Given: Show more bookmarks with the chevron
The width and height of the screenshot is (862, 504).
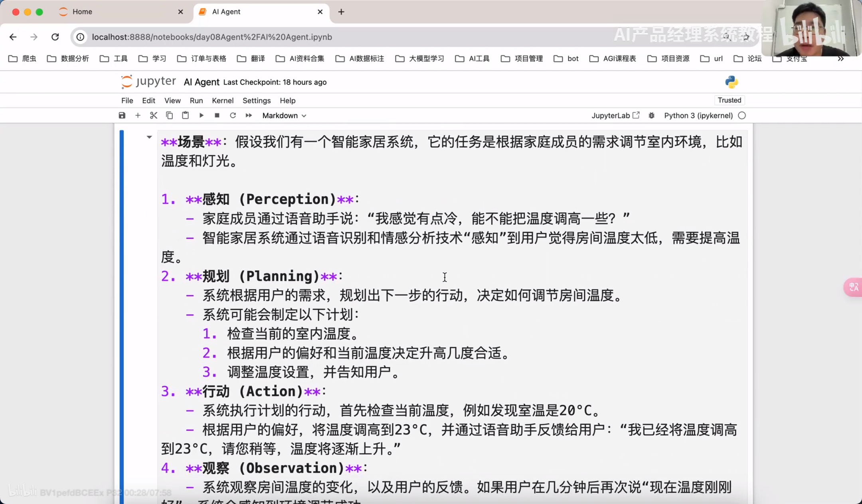Looking at the screenshot, I should (x=840, y=59).
